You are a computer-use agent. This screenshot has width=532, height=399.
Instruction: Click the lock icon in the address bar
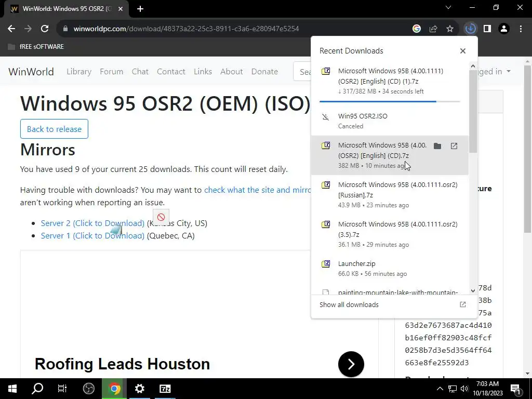[x=65, y=29]
